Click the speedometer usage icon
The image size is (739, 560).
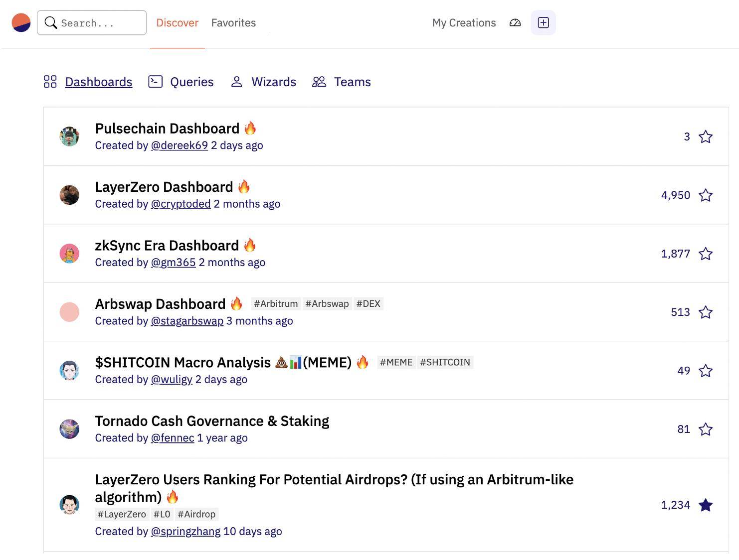click(515, 22)
